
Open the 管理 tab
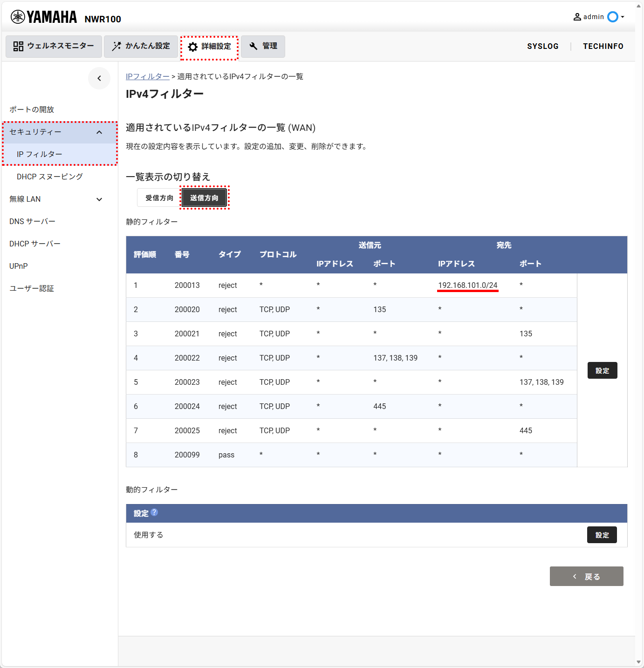pos(263,46)
